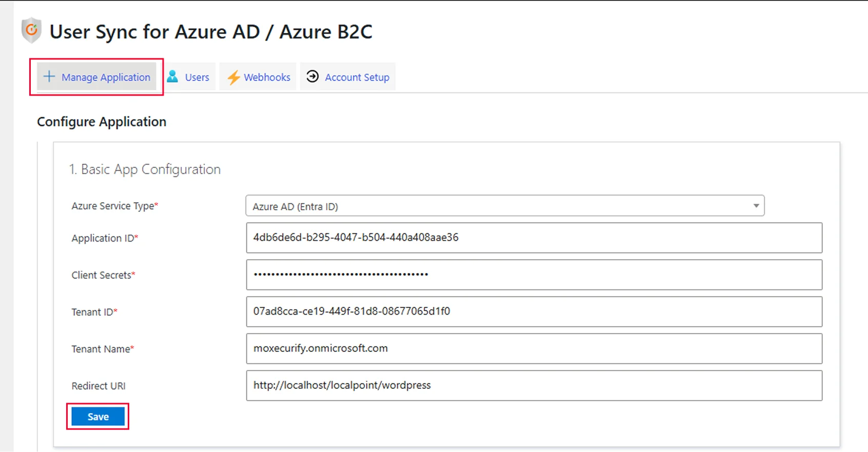Click the '1. Basic App Configuration' heading

point(145,169)
